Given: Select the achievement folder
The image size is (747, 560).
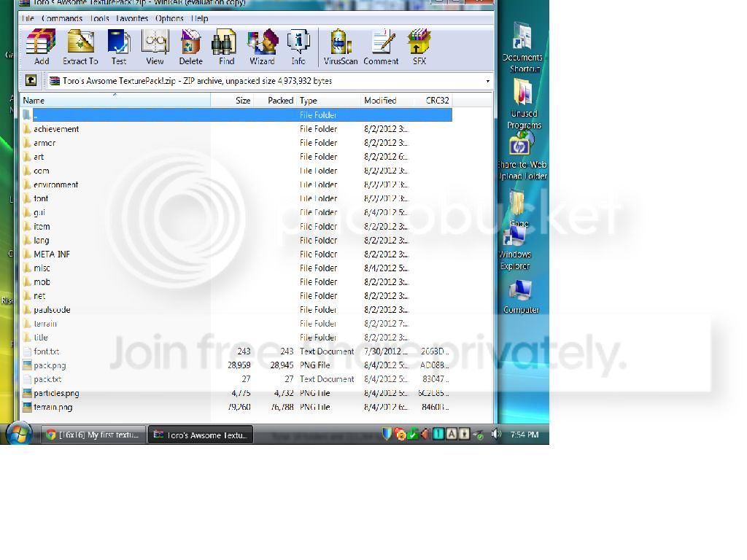Looking at the screenshot, I should click(x=56, y=129).
